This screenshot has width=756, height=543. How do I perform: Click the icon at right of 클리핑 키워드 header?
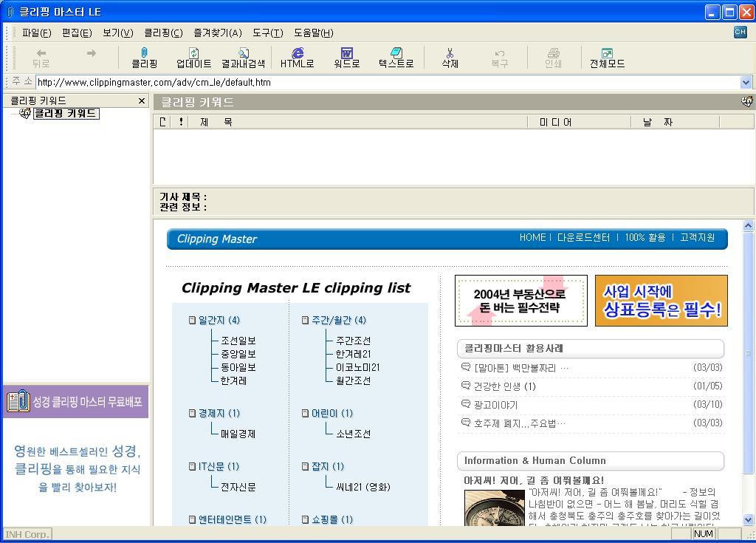[x=746, y=102]
